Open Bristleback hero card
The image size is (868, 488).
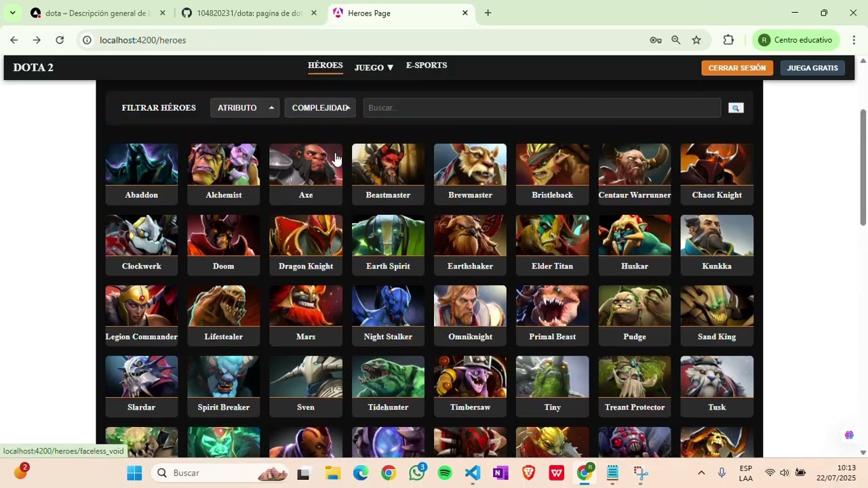[553, 174]
